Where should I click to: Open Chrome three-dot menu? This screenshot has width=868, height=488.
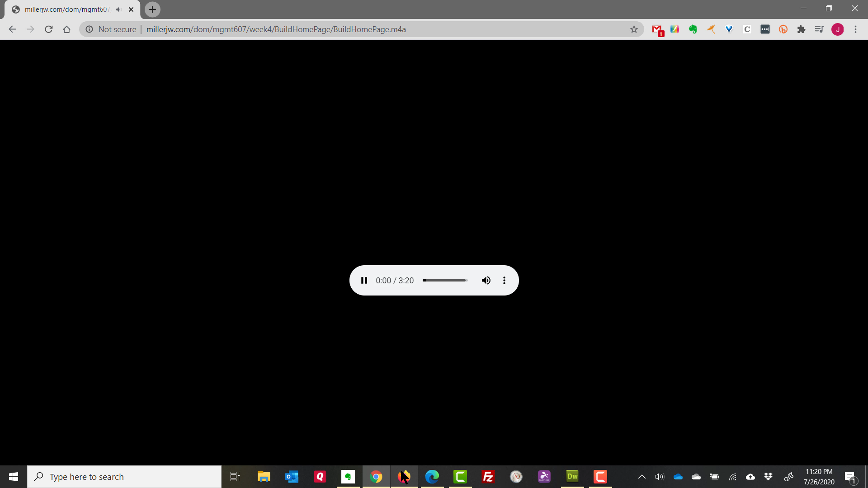coord(855,29)
